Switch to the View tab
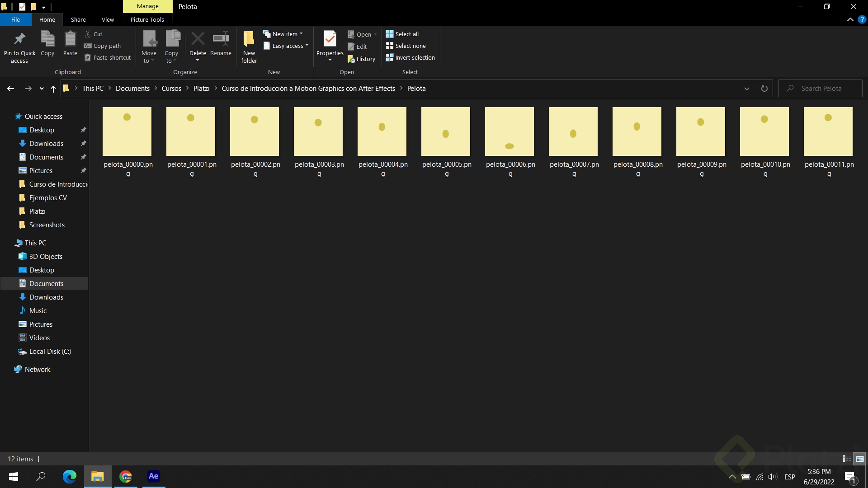Viewport: 868px width, 488px height. click(108, 19)
